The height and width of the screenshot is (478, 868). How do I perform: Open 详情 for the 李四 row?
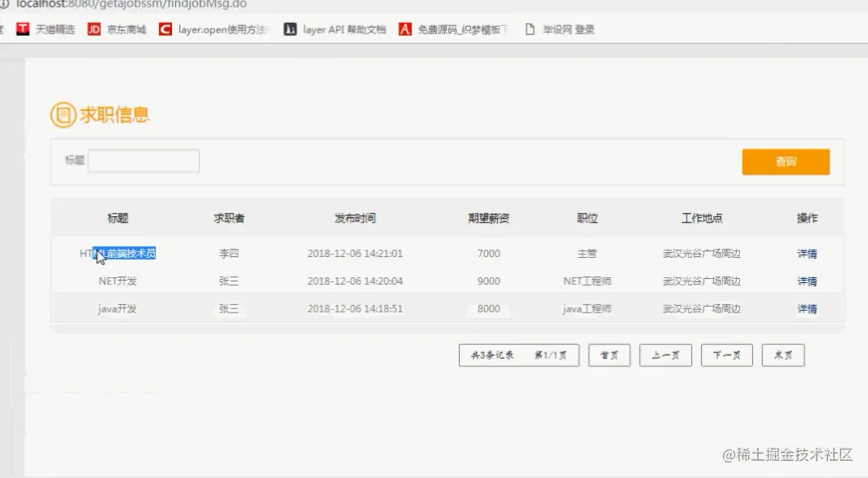[807, 254]
